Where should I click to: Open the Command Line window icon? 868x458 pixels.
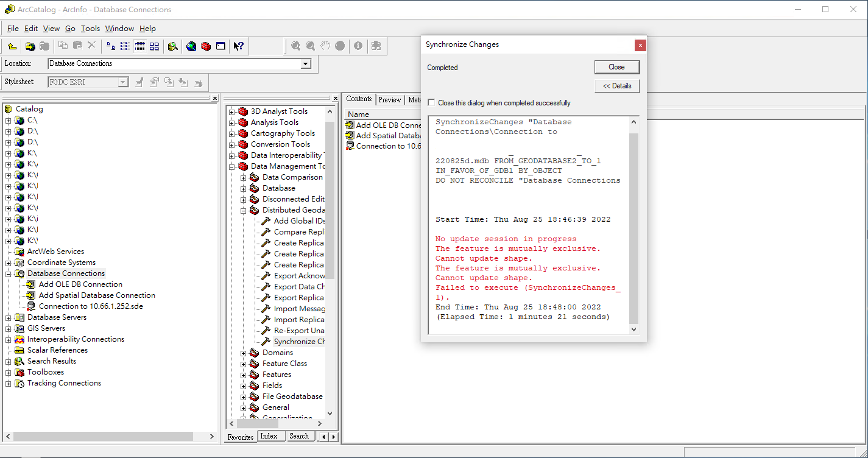point(221,46)
